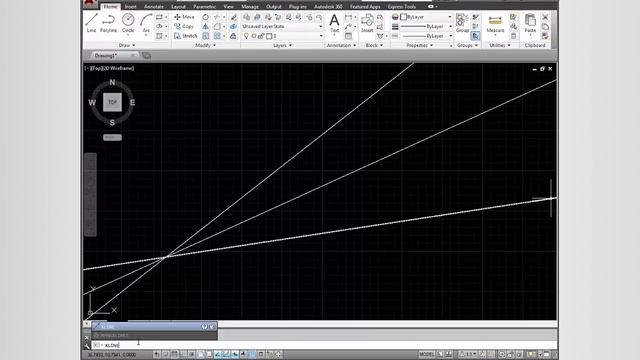Select the Mirror tool icon
This screenshot has height=360, width=640.
[x=205, y=26]
